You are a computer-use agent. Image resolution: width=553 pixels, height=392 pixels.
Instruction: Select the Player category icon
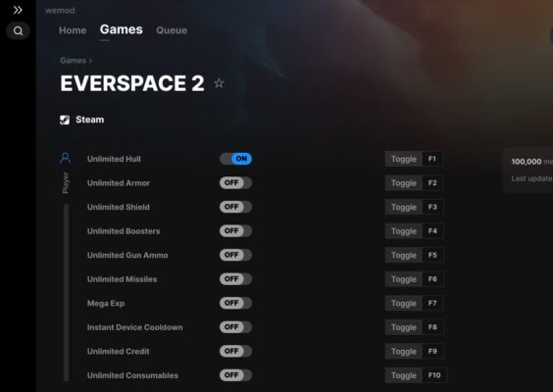(x=66, y=158)
